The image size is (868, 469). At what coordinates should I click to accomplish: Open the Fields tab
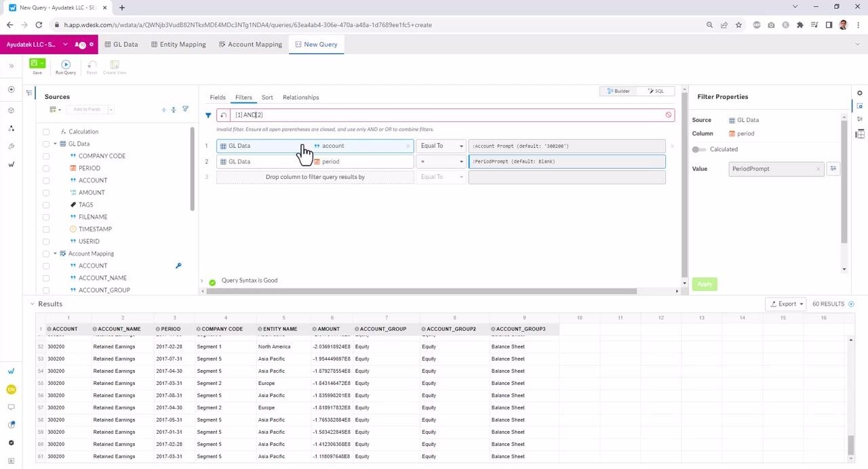(x=218, y=98)
